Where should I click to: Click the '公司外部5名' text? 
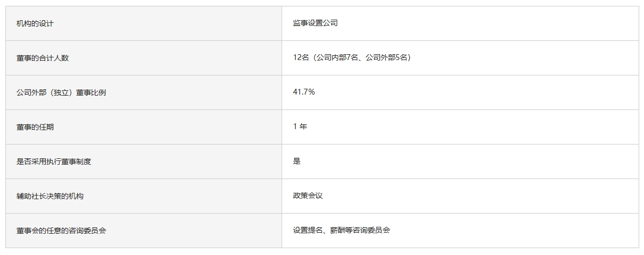point(386,57)
